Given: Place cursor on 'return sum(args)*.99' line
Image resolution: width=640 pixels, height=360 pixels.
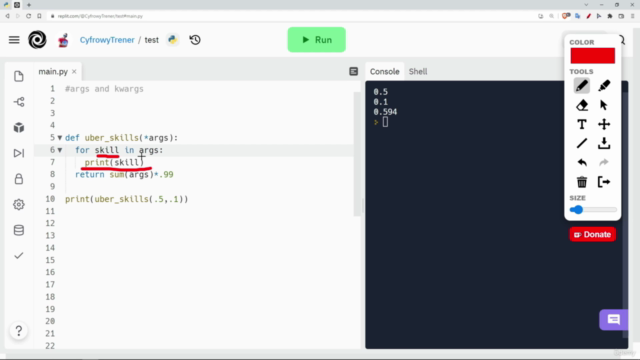Looking at the screenshot, I should point(124,175).
